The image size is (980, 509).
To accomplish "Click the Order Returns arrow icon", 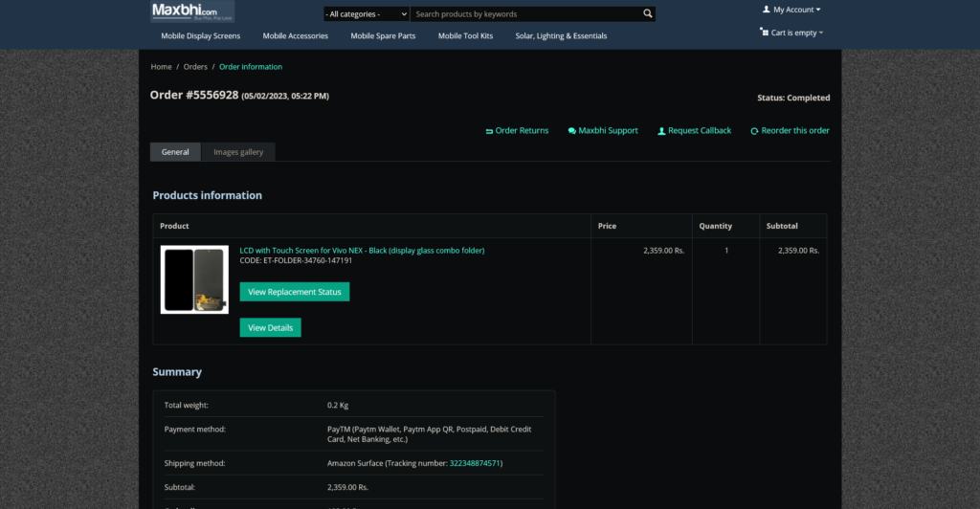I will point(489,131).
